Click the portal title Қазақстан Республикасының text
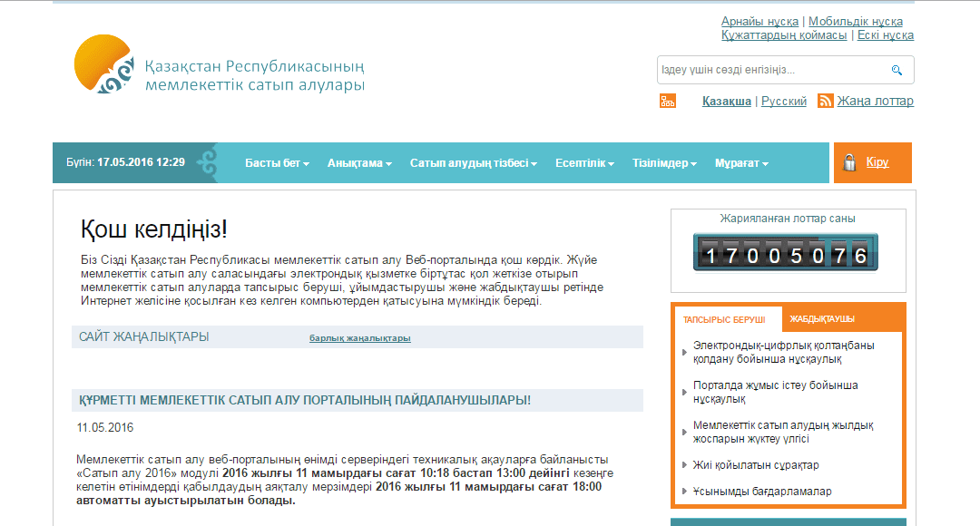Screen dimensions: 980x526 pos(254,66)
